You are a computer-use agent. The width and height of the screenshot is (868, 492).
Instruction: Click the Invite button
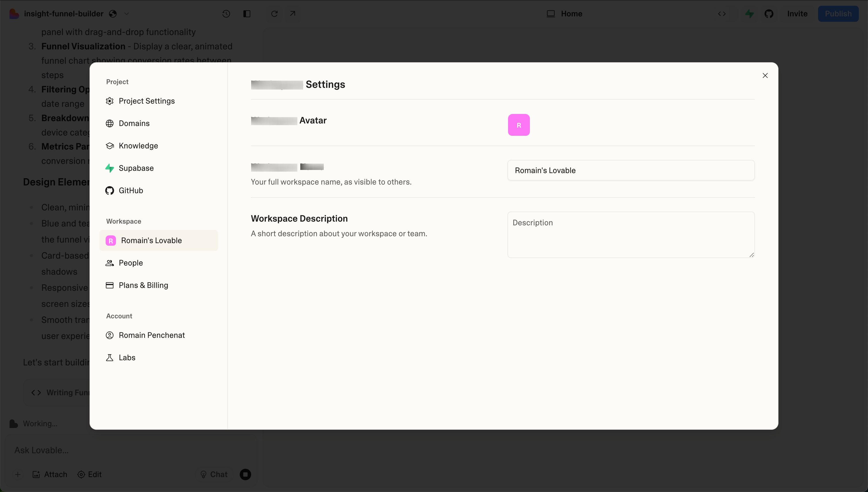click(x=797, y=14)
